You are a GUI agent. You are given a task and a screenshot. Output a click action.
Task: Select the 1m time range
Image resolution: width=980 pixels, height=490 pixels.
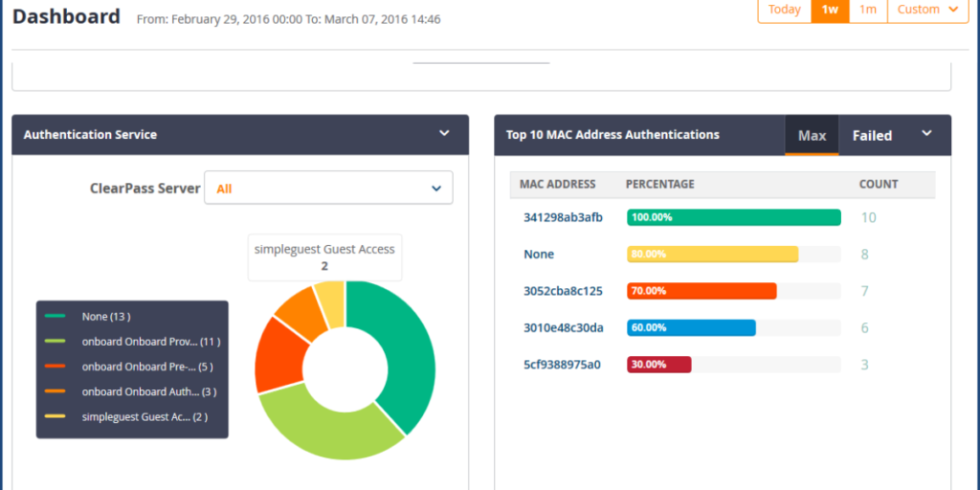tap(868, 10)
